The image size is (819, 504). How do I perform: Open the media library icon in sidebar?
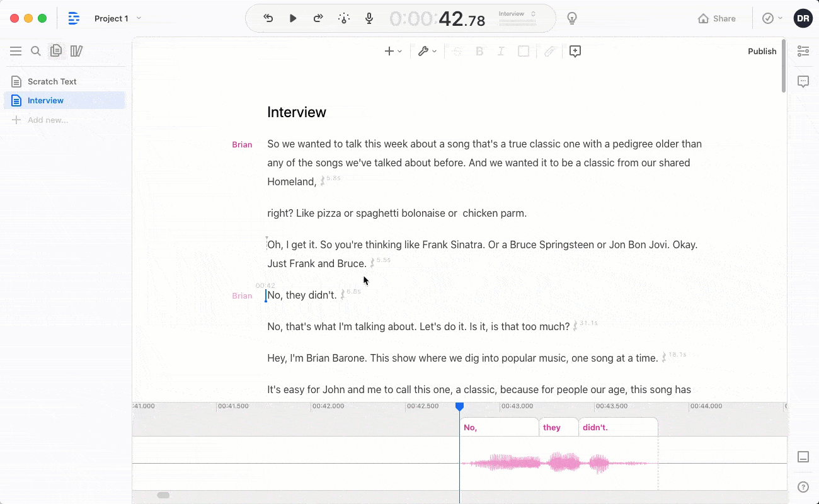(x=76, y=51)
